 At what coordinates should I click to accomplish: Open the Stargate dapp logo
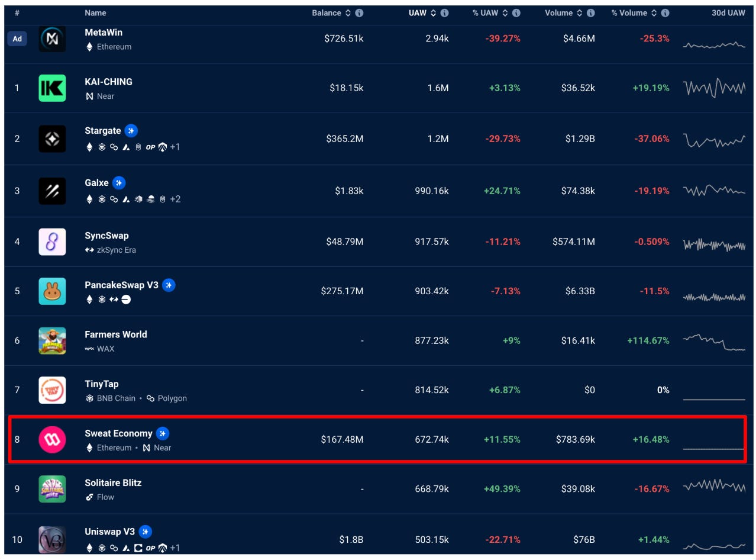click(x=52, y=139)
